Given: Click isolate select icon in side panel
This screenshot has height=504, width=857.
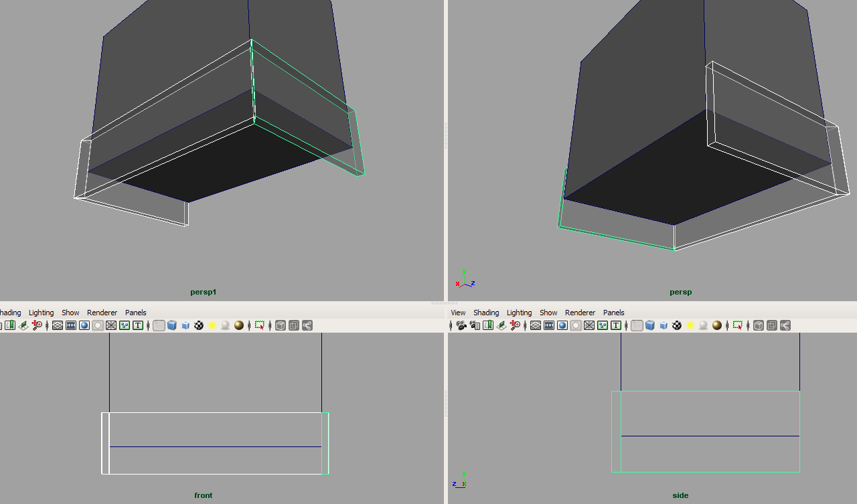Looking at the screenshot, I should point(737,325).
